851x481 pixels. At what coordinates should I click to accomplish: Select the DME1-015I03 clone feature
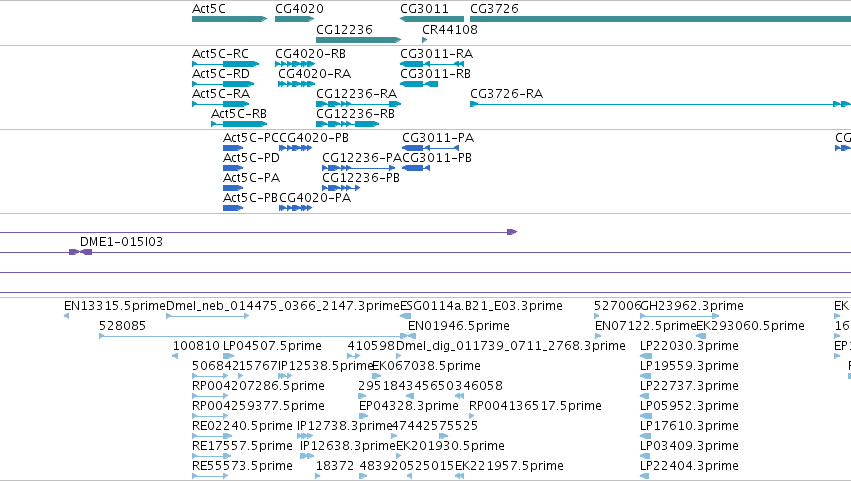pos(81,252)
